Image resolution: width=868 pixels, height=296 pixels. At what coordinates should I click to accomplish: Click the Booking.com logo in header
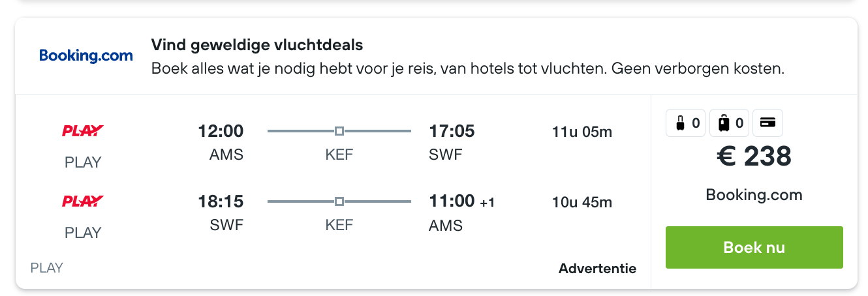pos(86,56)
